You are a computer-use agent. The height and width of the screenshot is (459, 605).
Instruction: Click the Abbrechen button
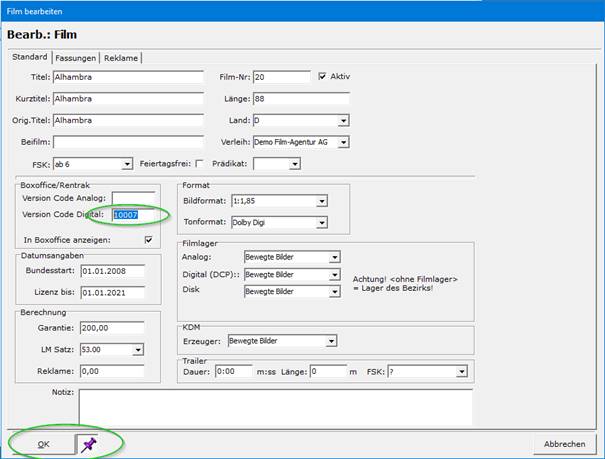point(565,443)
